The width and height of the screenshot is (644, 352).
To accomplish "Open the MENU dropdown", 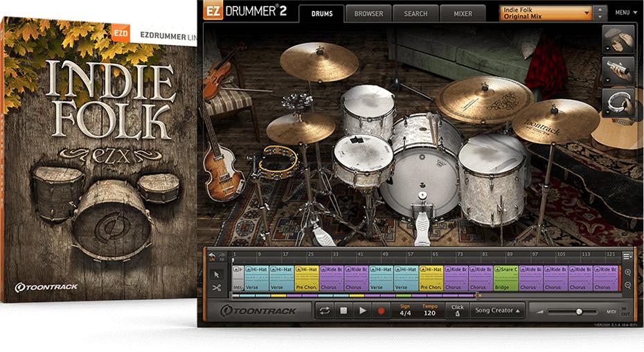I will (x=625, y=12).
